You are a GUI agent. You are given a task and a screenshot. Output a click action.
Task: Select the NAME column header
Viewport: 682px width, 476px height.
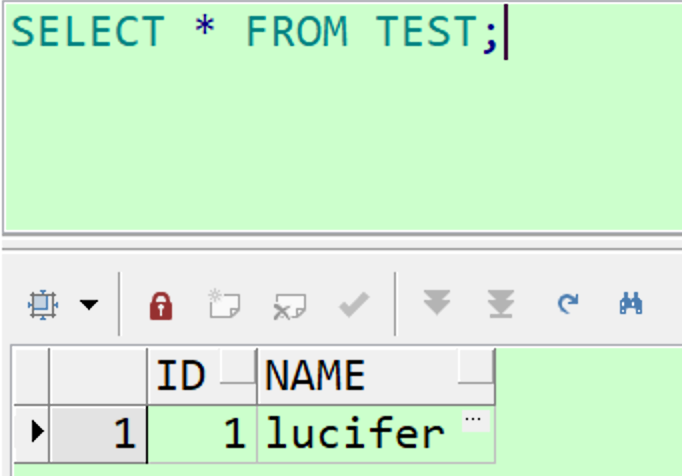pyautogui.click(x=376, y=376)
